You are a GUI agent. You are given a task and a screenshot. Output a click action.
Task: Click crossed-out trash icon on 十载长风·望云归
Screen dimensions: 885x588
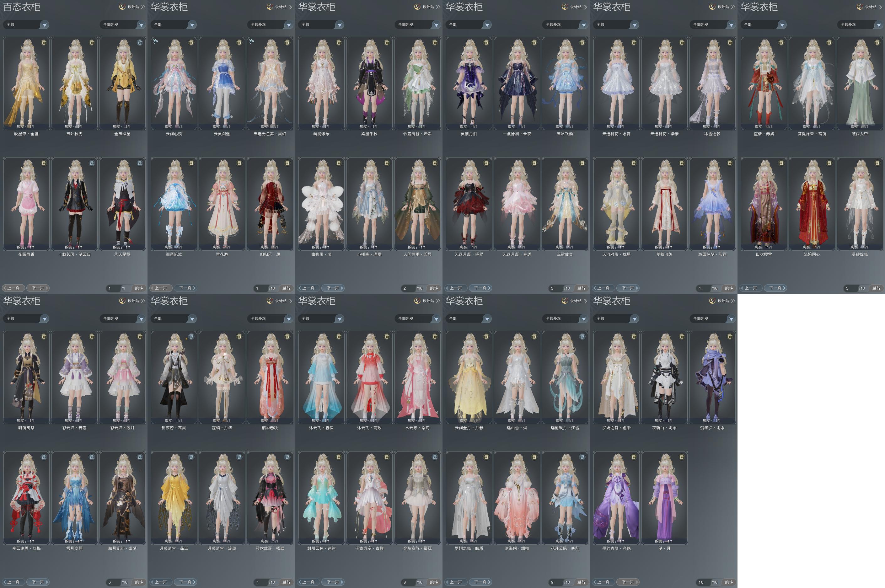pos(92,163)
